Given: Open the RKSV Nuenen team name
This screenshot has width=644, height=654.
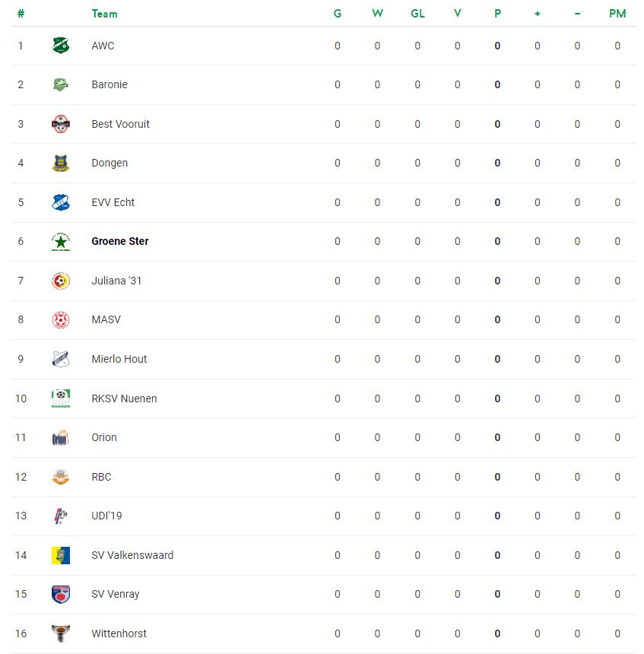Looking at the screenshot, I should (124, 398).
